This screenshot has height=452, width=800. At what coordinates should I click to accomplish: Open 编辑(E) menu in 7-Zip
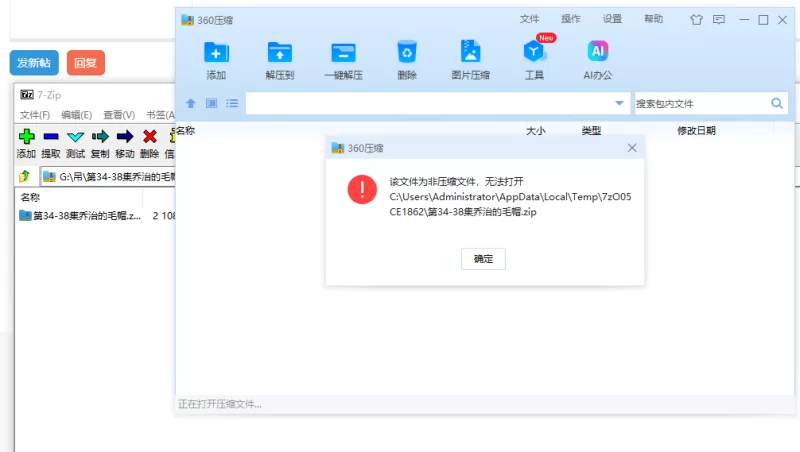pyautogui.click(x=77, y=115)
